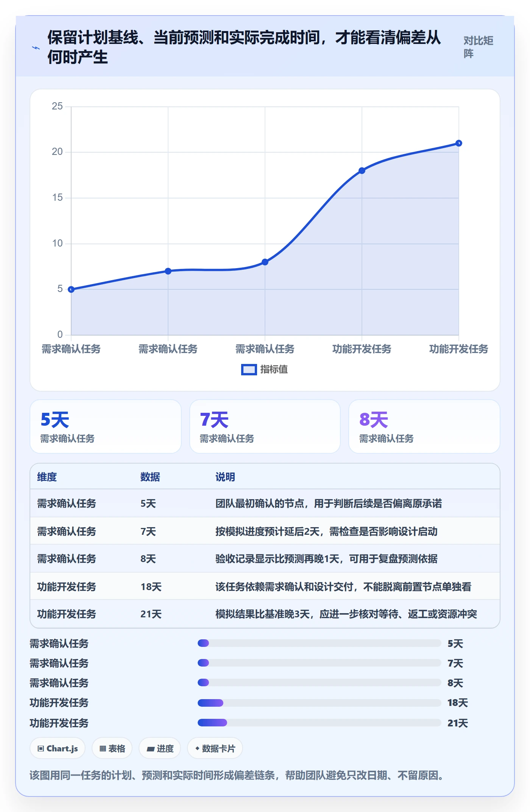Click the 18天 table cell

click(151, 587)
